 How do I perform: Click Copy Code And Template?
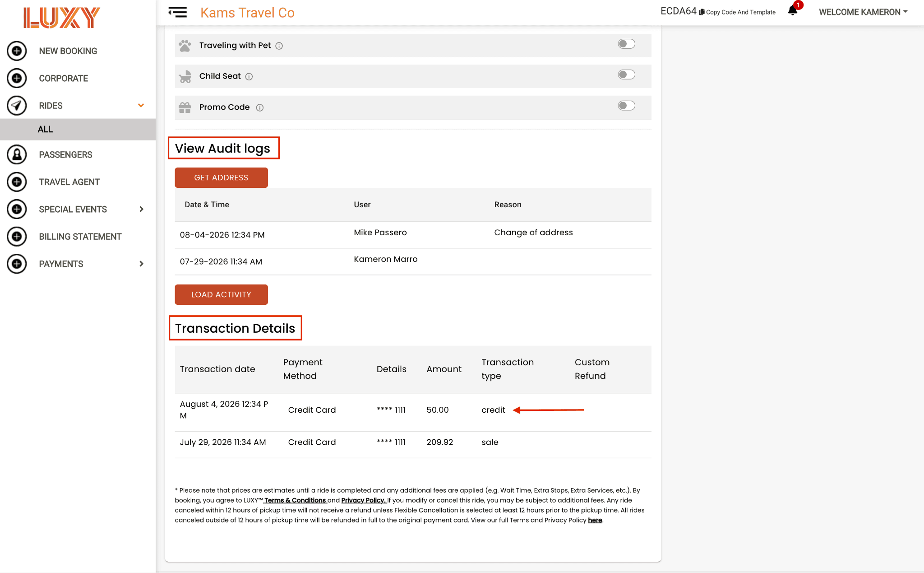coord(740,12)
